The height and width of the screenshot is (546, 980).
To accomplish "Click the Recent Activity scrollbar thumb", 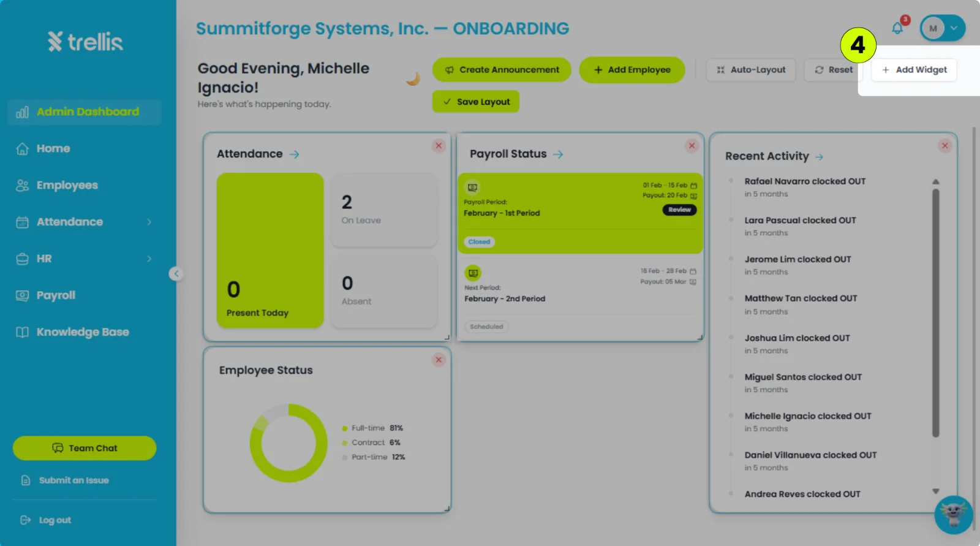I will click(935, 313).
